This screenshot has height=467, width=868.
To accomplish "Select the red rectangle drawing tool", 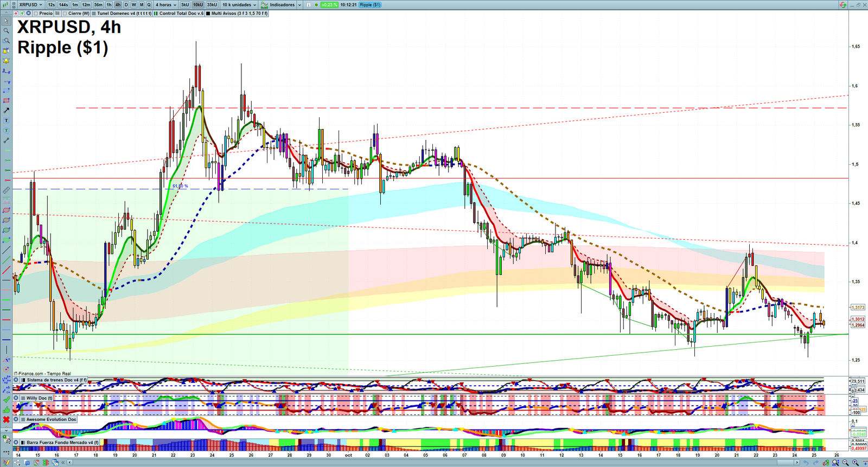I will pyautogui.click(x=6, y=101).
